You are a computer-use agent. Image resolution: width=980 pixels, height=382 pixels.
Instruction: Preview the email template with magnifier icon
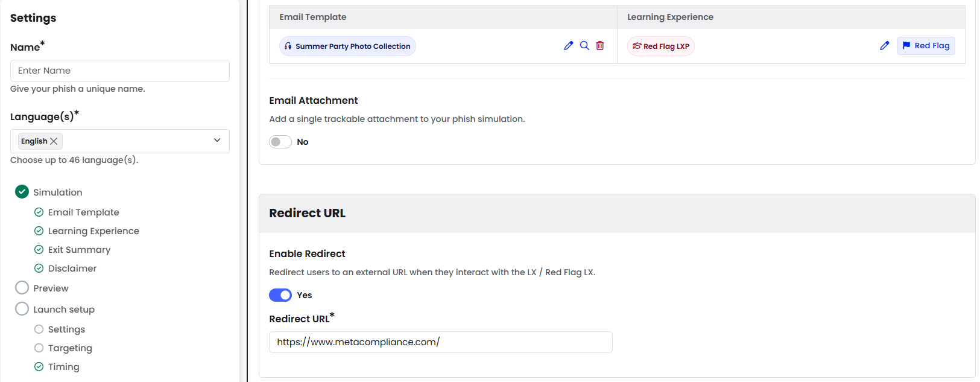coord(584,46)
